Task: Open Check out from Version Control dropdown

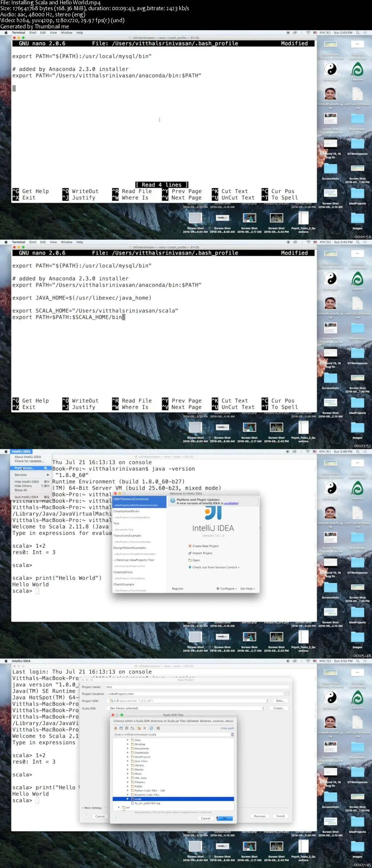Action: [214, 567]
